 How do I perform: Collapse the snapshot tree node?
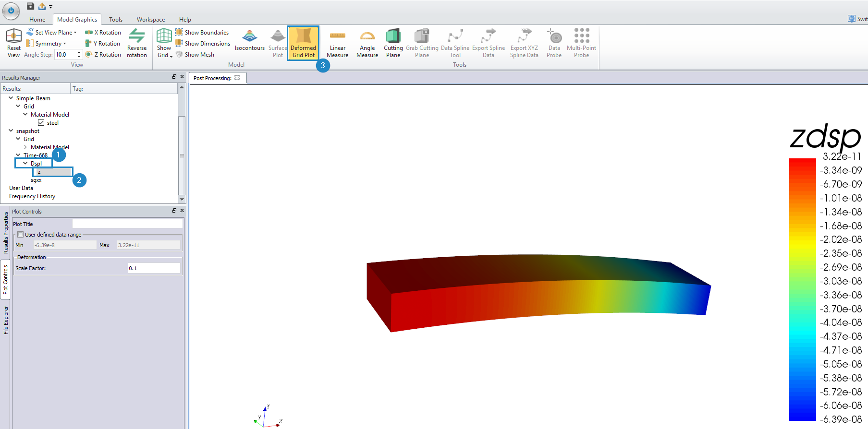(11, 131)
